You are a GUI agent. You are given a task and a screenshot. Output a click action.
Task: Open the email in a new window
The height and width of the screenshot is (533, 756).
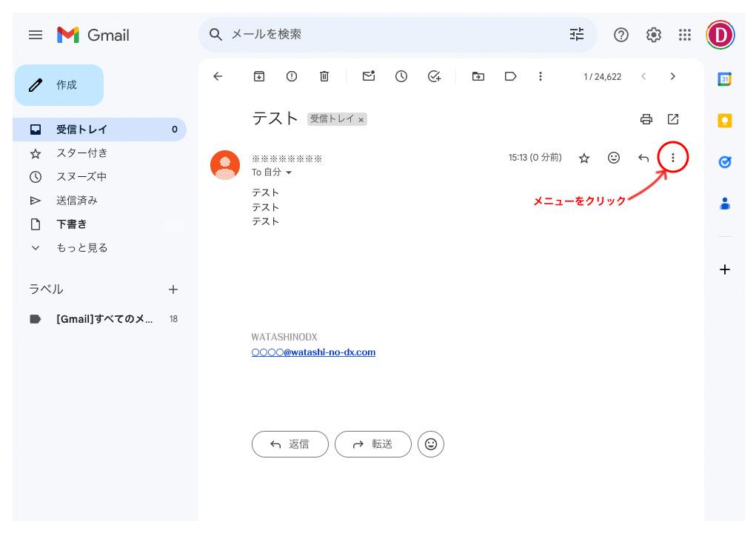click(673, 119)
